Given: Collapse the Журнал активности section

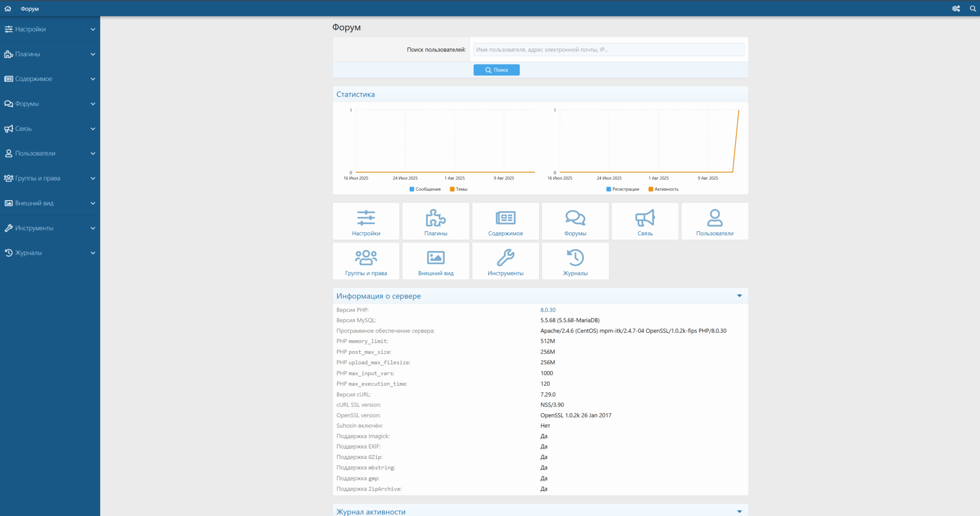Looking at the screenshot, I should pos(739,511).
